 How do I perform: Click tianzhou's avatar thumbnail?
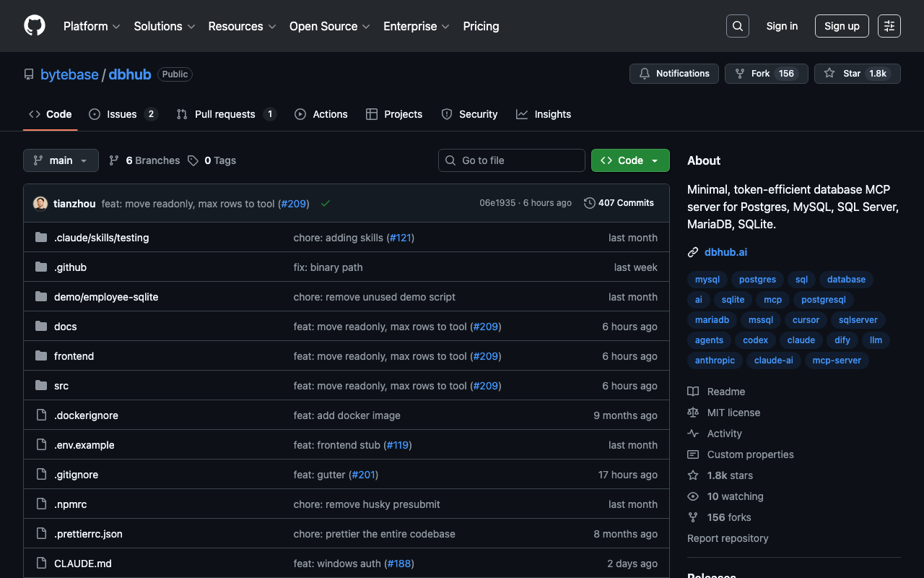(x=40, y=204)
